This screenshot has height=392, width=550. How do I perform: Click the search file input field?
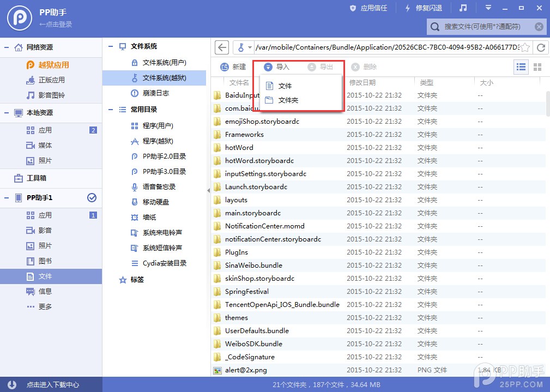tap(487, 27)
